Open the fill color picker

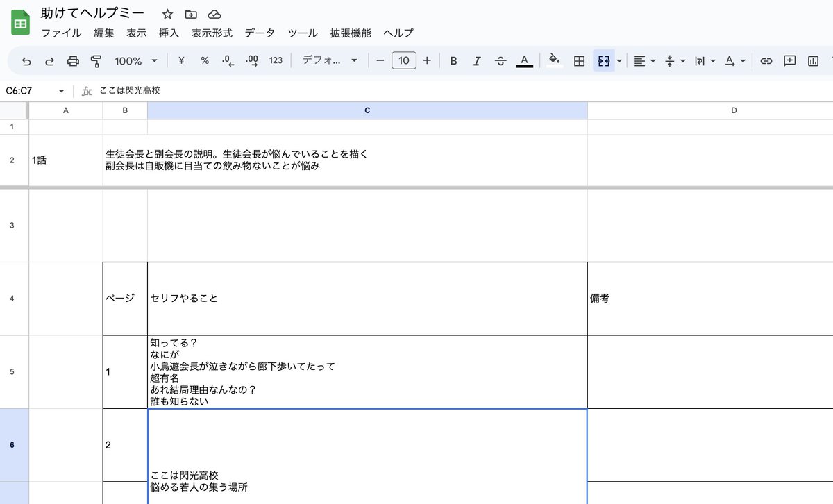[554, 60]
